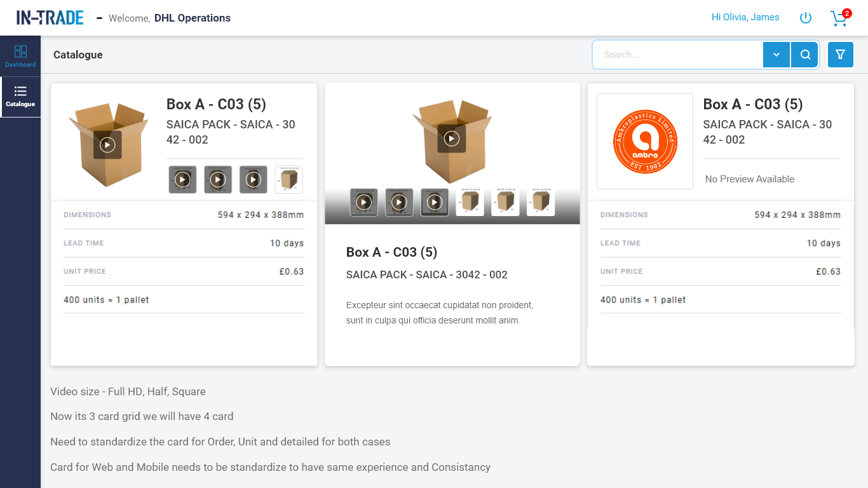
Task: Click 400 units = 1 pallet in third card
Action: coord(643,300)
